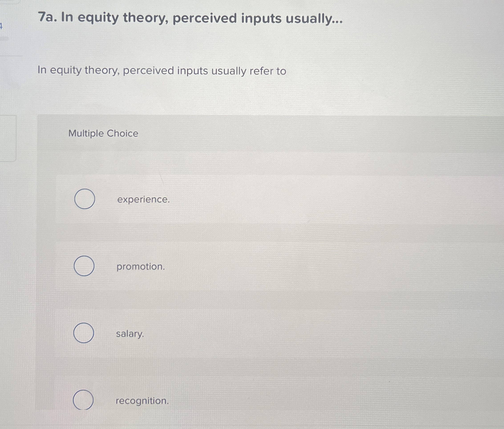
Task: Choose the answer option labeled experience
Action: tap(143, 200)
